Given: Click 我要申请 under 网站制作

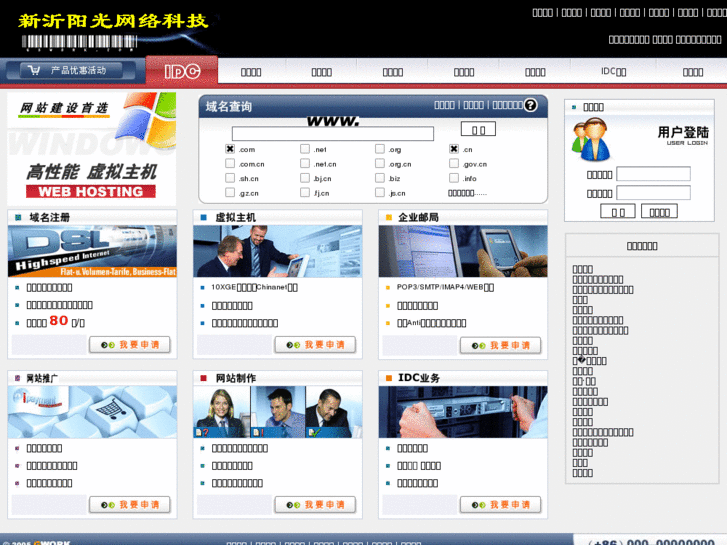Looking at the screenshot, I should pyautogui.click(x=315, y=505).
